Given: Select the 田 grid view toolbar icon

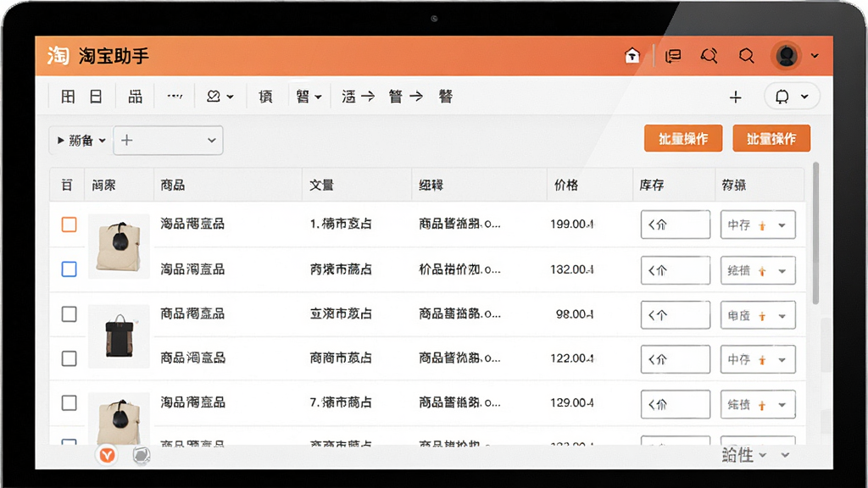Looking at the screenshot, I should pos(68,97).
